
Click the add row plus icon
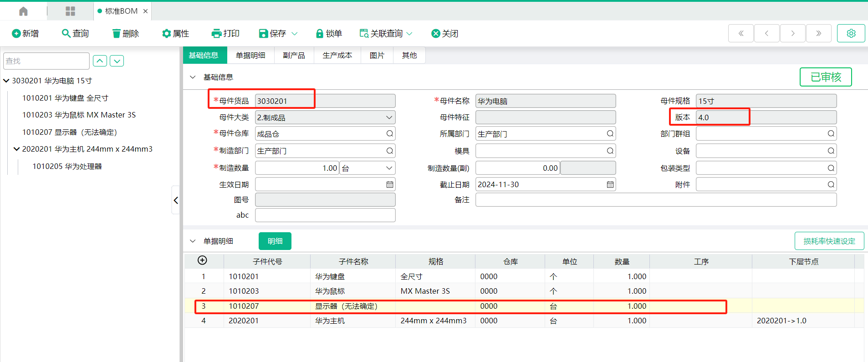[x=203, y=260]
